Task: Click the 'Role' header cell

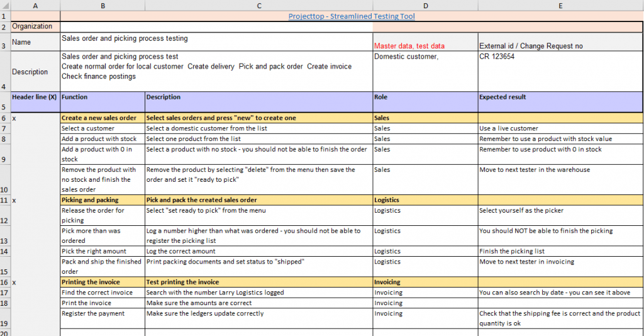Action: (426, 102)
